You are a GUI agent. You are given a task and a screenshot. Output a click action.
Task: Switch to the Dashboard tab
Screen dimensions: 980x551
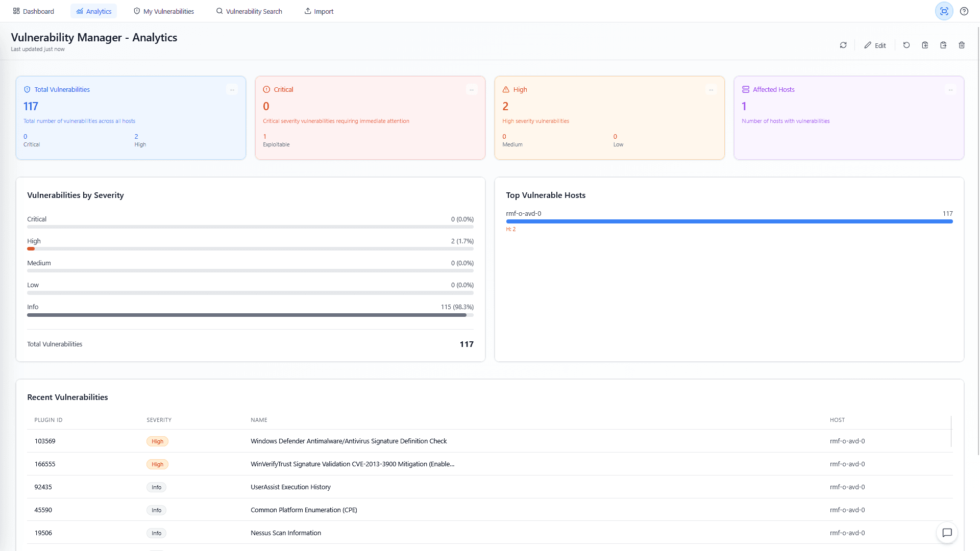(x=33, y=11)
